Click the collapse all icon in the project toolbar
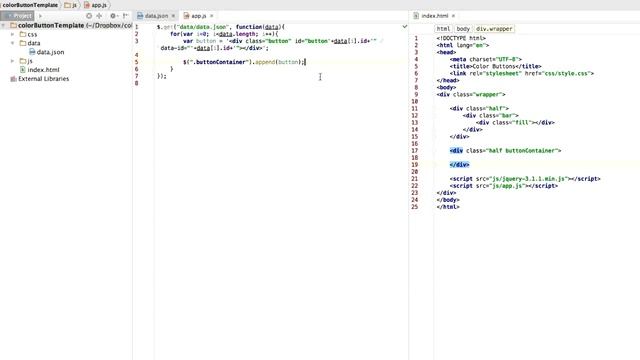This screenshot has width=640, height=360. click(99, 16)
